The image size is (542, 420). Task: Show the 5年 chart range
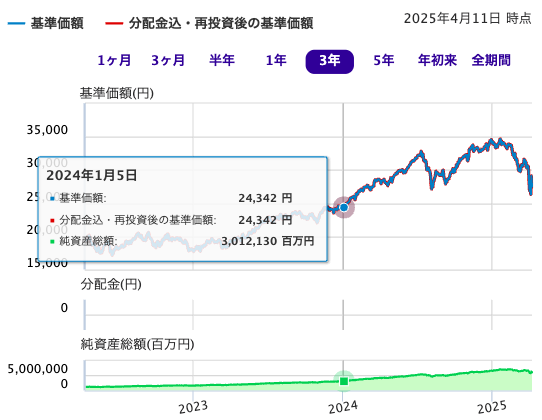click(x=384, y=60)
